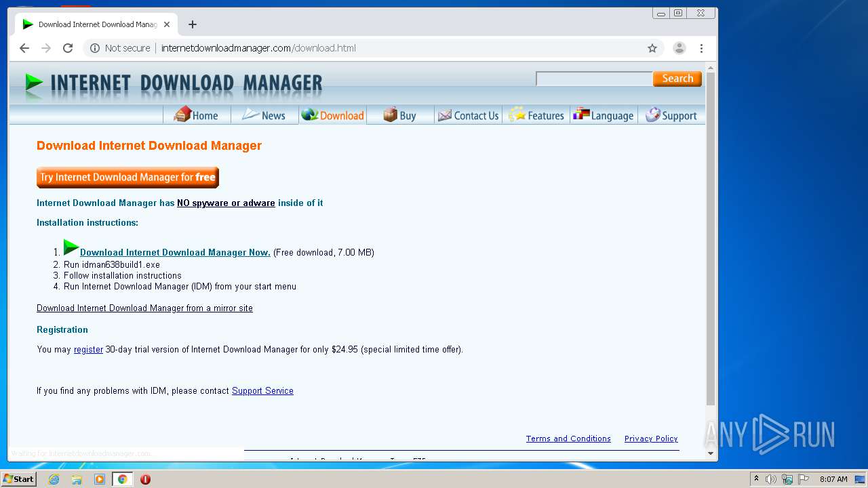Open the Contact Us nav tab
Viewport: 868px width, 488px height.
click(x=469, y=115)
